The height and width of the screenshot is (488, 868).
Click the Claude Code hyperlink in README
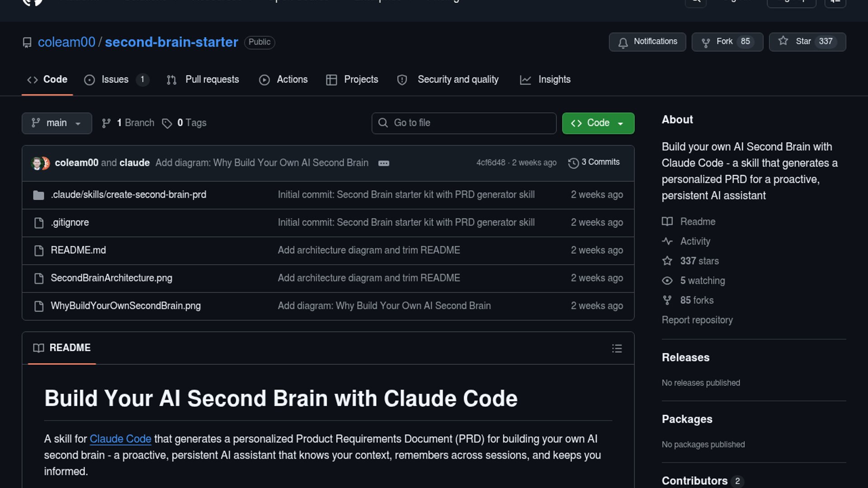click(x=120, y=439)
